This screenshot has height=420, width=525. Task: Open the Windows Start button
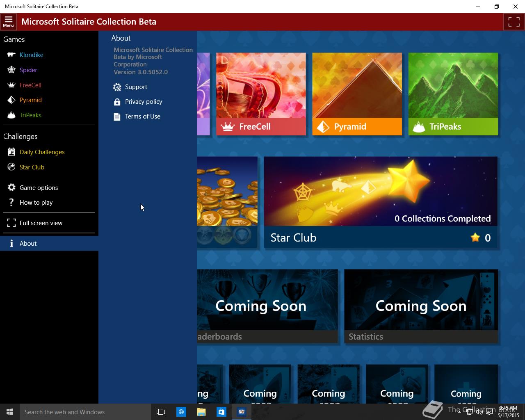[10, 412]
